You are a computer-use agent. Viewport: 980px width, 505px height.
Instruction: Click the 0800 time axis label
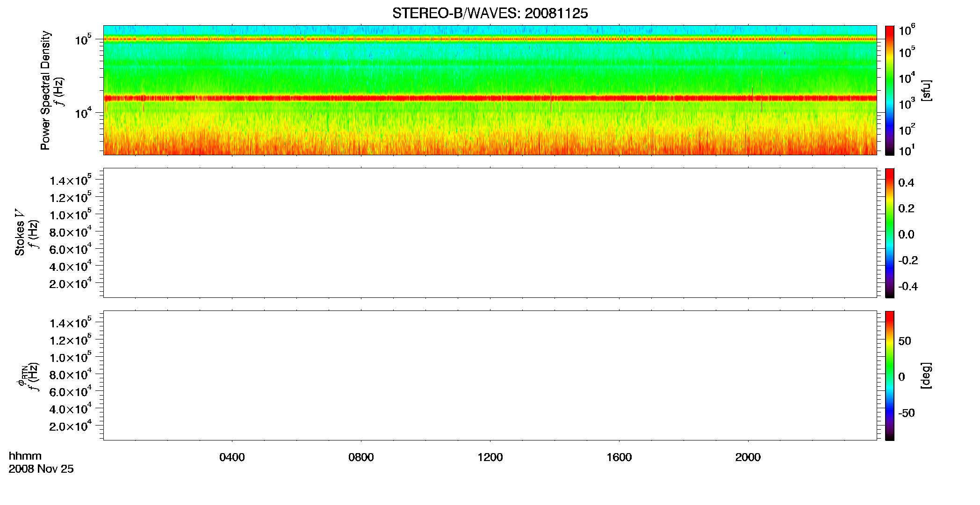coord(361,457)
